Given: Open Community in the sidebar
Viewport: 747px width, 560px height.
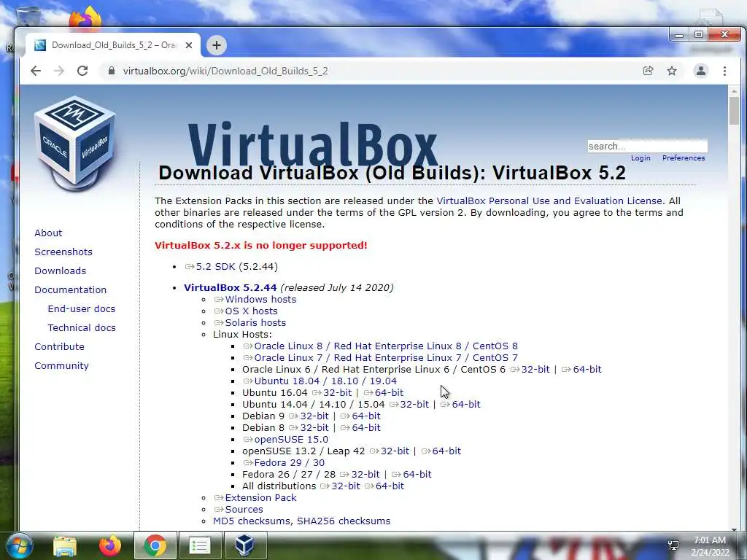Looking at the screenshot, I should [61, 366].
